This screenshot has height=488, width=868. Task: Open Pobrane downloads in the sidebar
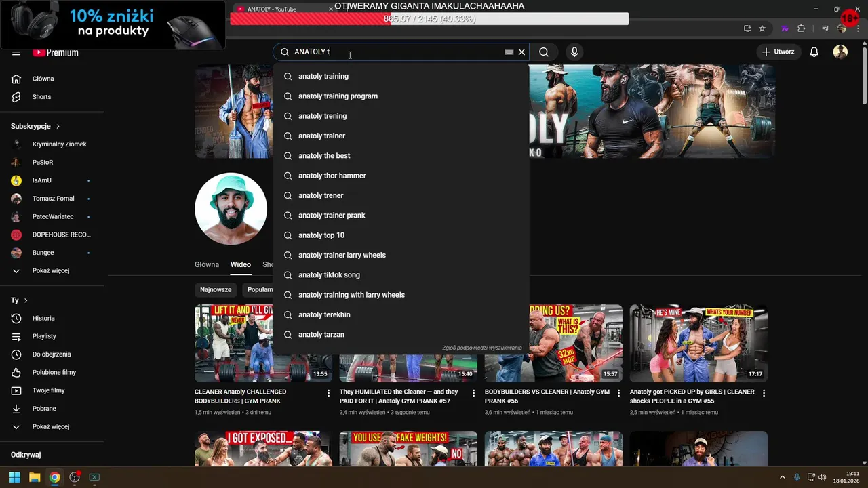tap(53, 409)
